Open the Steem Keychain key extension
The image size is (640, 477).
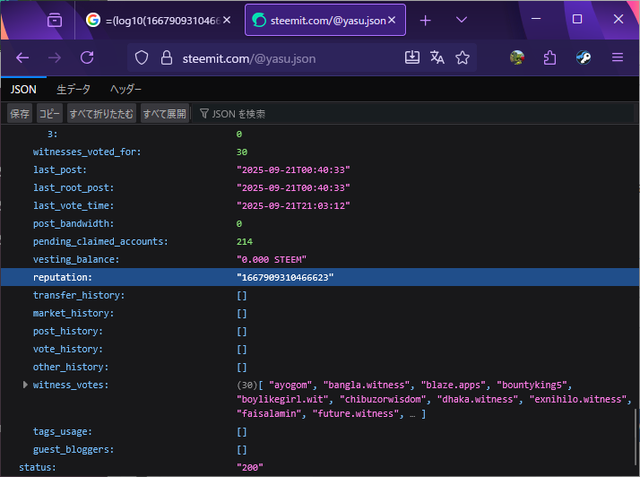[x=583, y=58]
